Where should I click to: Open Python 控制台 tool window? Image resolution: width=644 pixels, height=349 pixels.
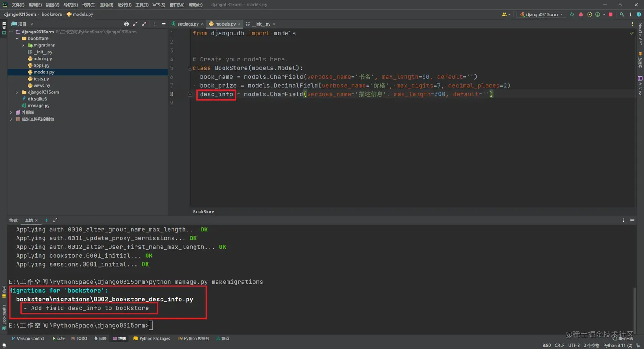coord(194,338)
